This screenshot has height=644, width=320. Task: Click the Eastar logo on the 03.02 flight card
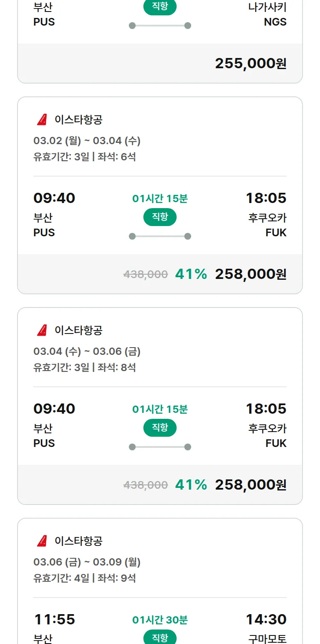(42, 120)
